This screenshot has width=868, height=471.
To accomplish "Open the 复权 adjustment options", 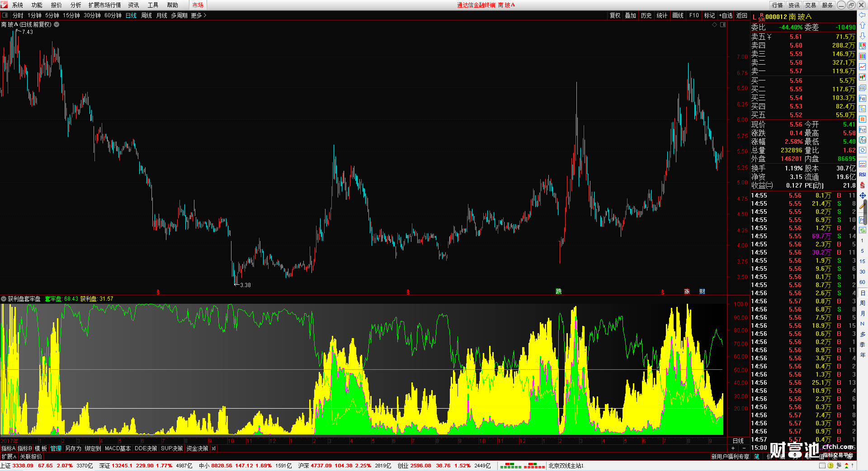I will 615,15.
